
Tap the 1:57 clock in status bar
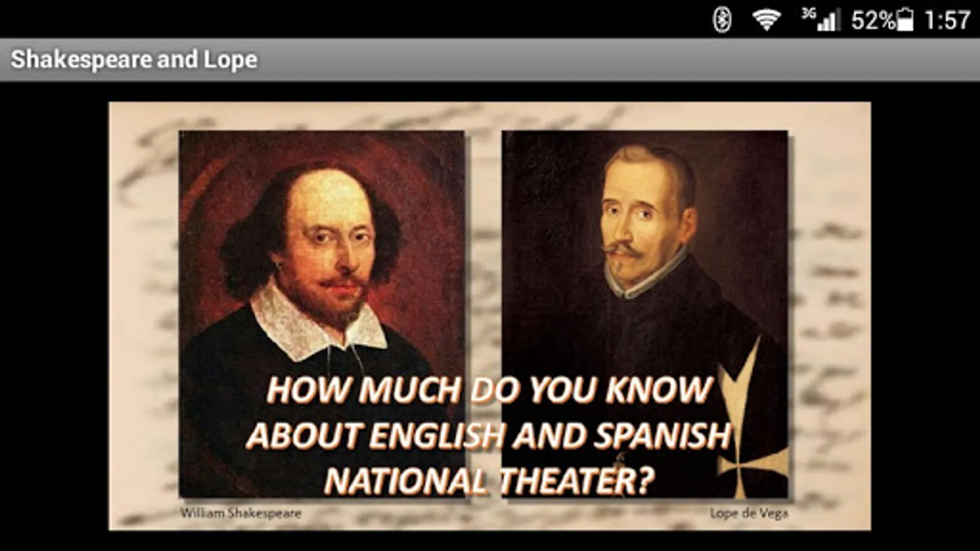pos(948,21)
